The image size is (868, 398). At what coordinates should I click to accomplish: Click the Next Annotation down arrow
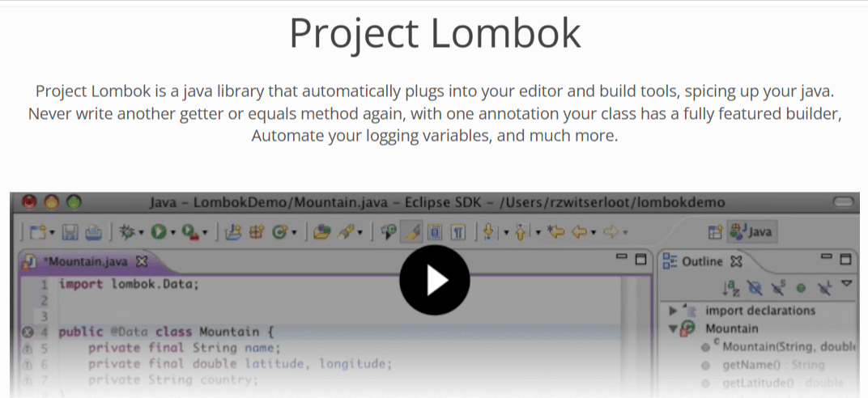click(489, 233)
